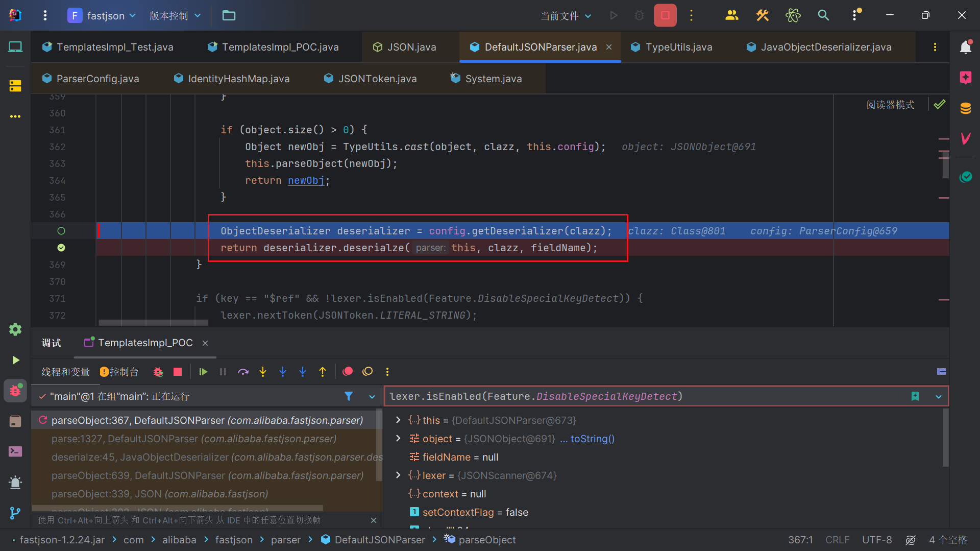
Task: Click DefaultJSONParser breadcrumb
Action: pyautogui.click(x=373, y=540)
